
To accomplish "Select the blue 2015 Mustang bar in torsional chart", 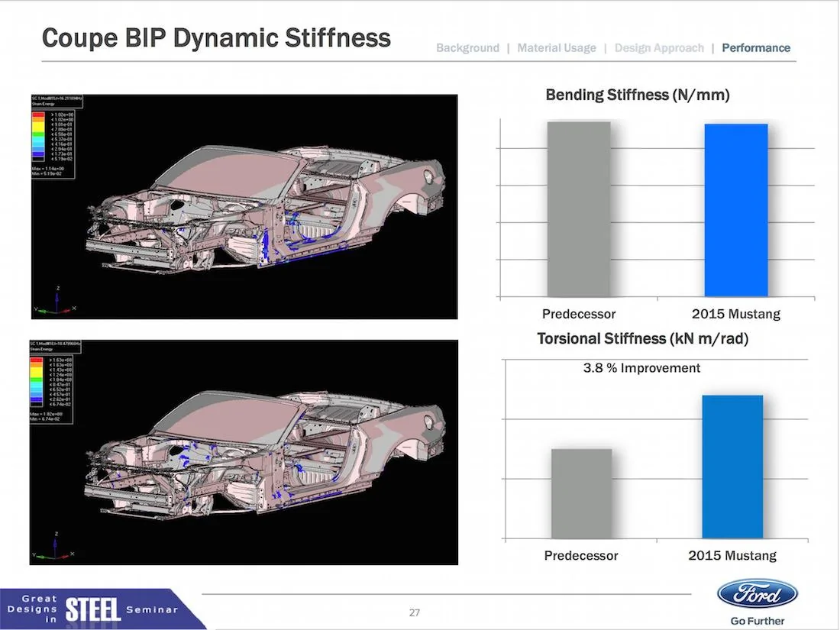I will (732, 467).
